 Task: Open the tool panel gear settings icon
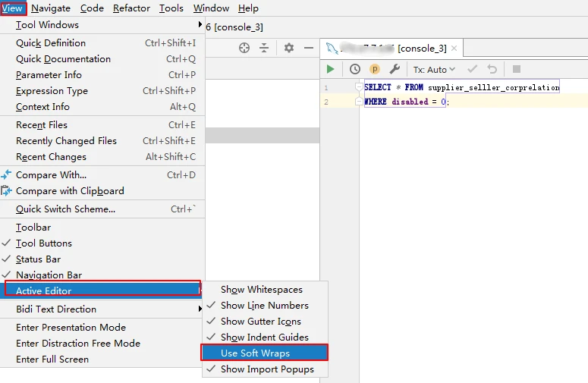point(289,48)
